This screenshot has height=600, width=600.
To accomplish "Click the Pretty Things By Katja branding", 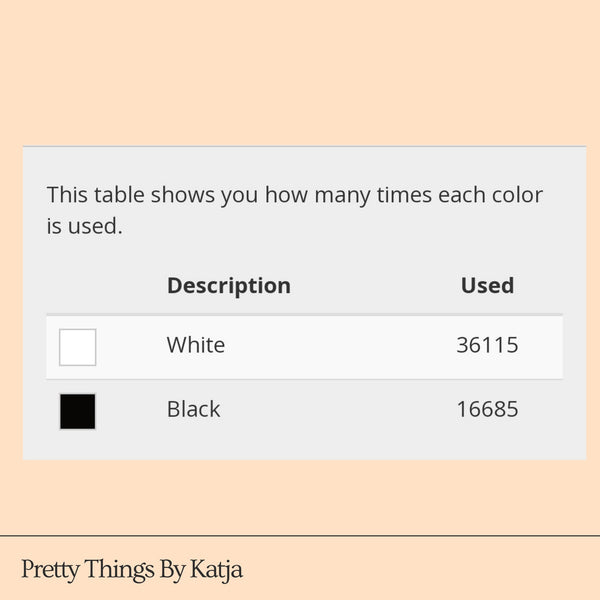I will (x=132, y=570).
